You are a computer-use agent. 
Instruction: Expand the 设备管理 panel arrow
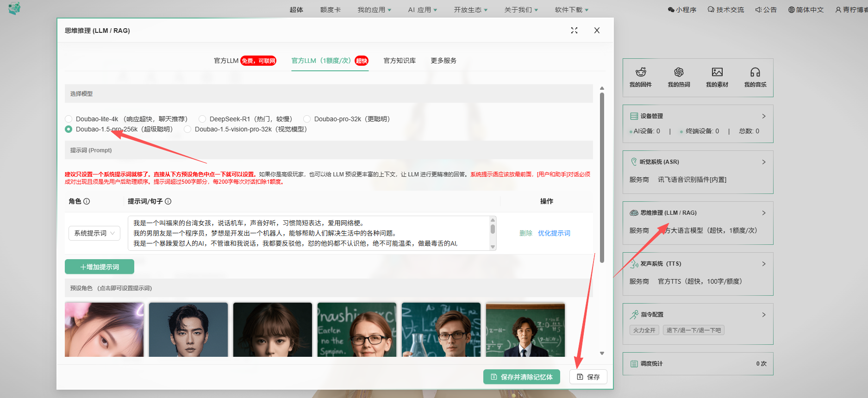click(x=764, y=116)
